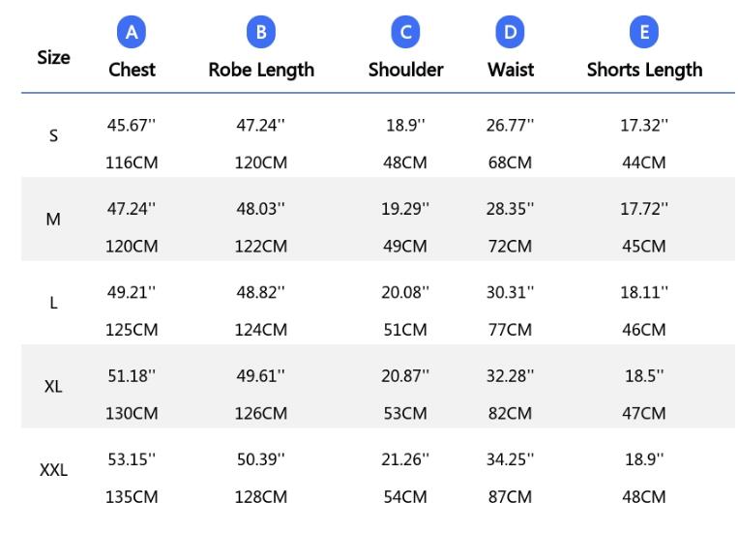Viewport: 738px width, 560px height.
Task: Click the XL size row label
Action: pyautogui.click(x=53, y=387)
